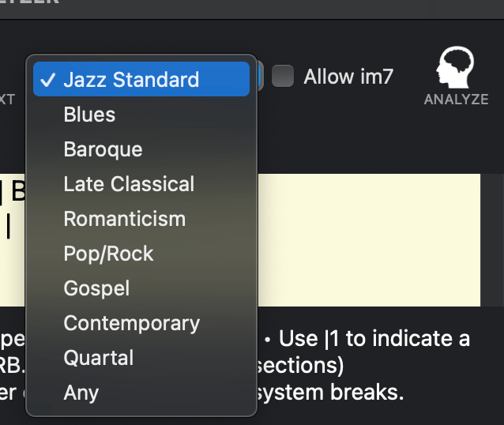Choose the Blues style option

(89, 115)
